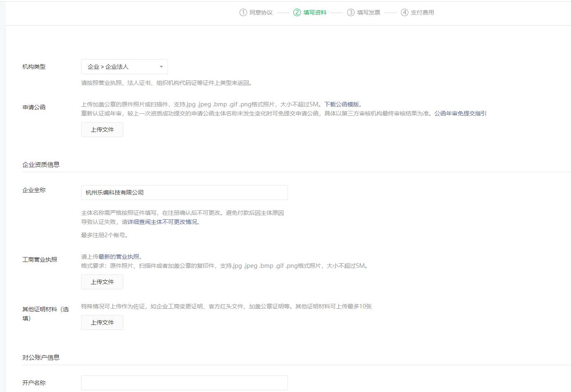Click the ③ 填写发票 step circle
Image resolution: width=571 pixels, height=392 pixels.
(x=351, y=12)
